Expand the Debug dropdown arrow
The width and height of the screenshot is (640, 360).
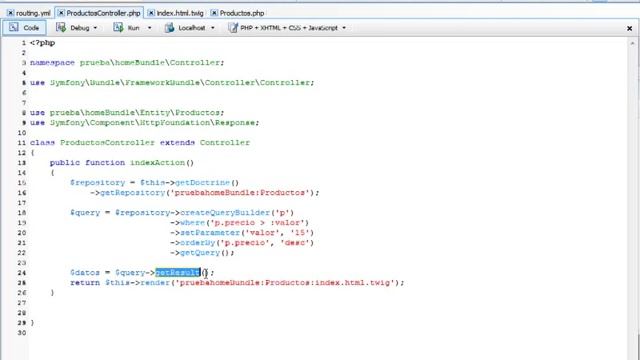pyautogui.click(x=95, y=28)
